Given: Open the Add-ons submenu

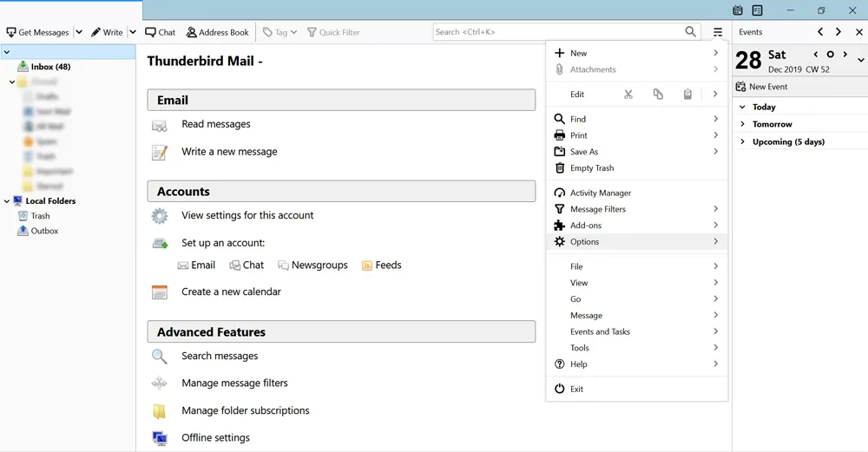Looking at the screenshot, I should (636, 226).
